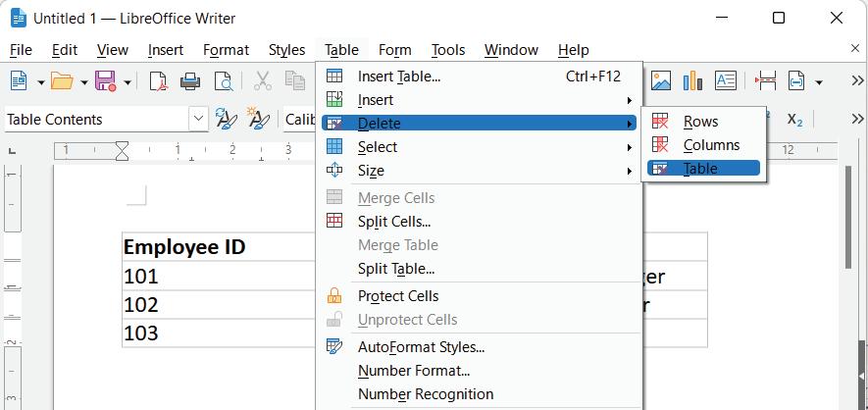868x410 pixels.
Task: Open AutoFormat Styles from Table menu
Action: point(421,347)
